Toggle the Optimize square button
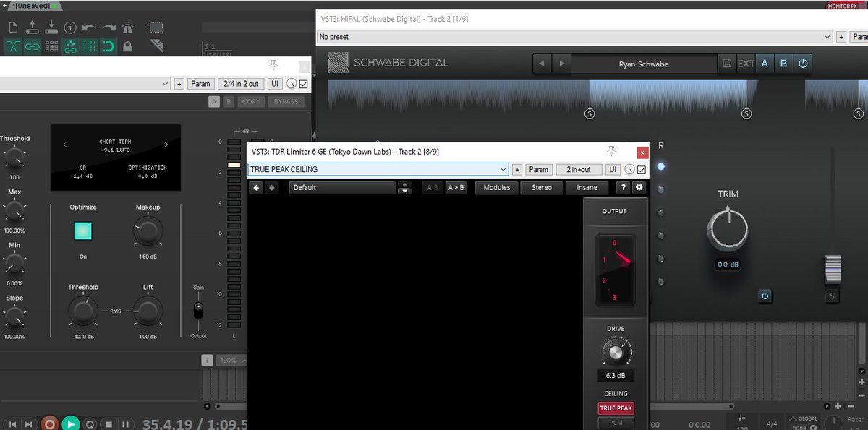Image resolution: width=868 pixels, height=430 pixels. (83, 231)
